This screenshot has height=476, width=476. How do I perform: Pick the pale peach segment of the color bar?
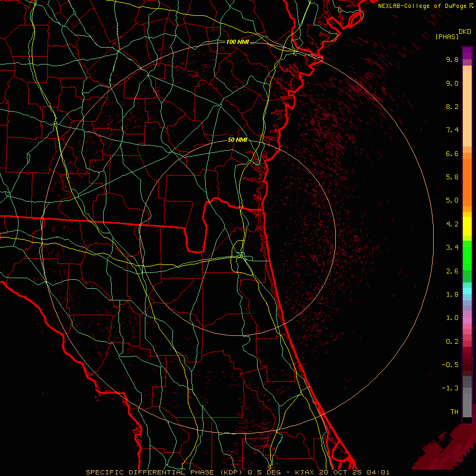tap(467, 108)
